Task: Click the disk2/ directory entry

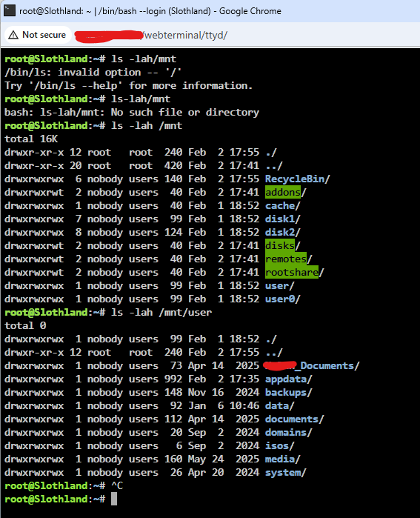Action: (x=283, y=232)
